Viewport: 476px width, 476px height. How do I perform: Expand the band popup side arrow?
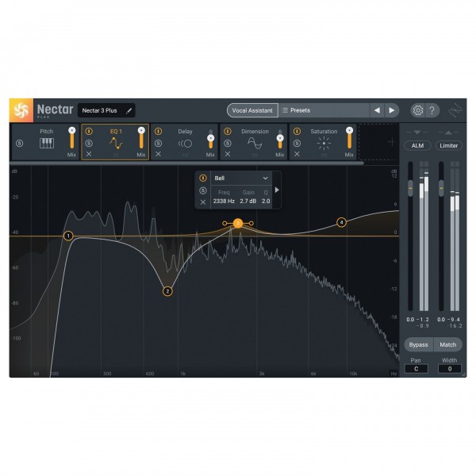(277, 190)
